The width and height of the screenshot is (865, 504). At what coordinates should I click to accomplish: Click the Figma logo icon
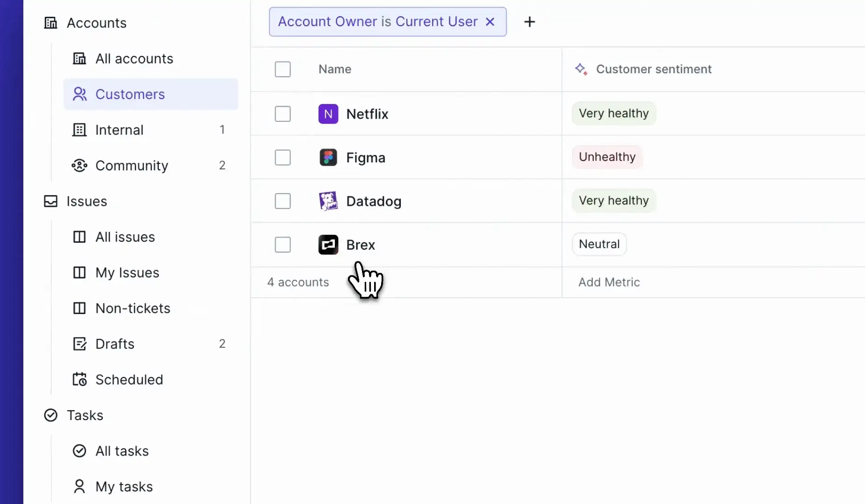tap(328, 158)
